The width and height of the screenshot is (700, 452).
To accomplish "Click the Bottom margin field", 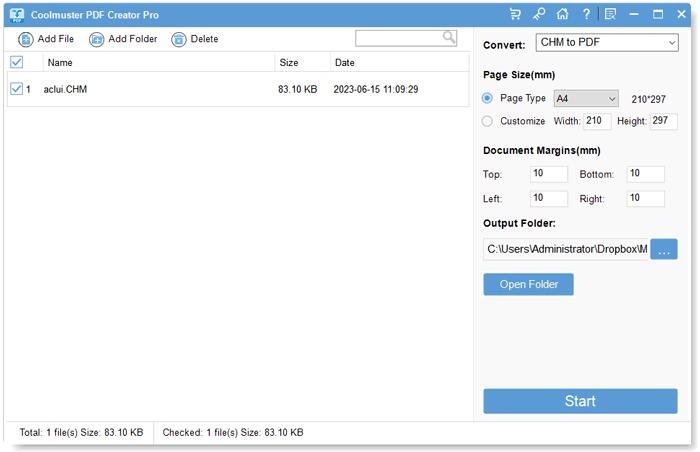I will pyautogui.click(x=646, y=174).
